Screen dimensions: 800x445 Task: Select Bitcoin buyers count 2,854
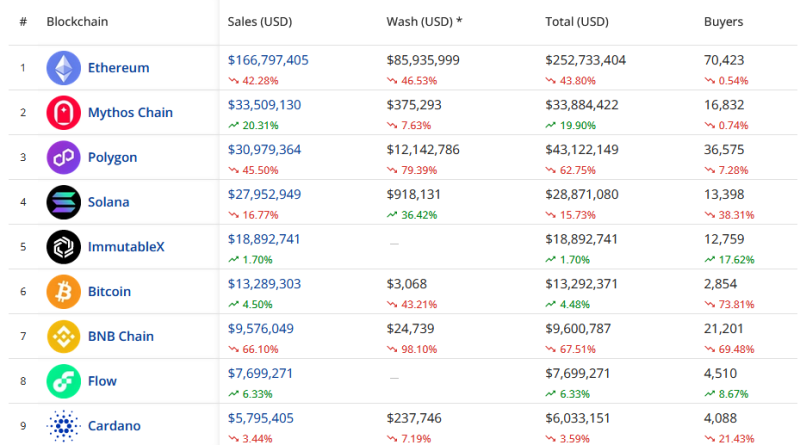pos(720,284)
